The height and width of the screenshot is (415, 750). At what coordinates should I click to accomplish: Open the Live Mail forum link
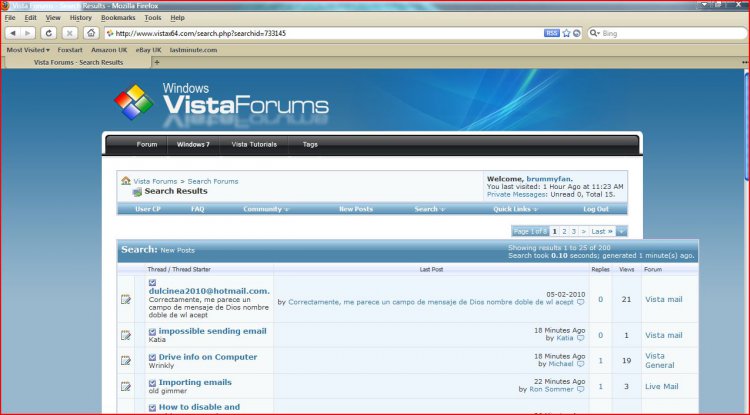[662, 386]
